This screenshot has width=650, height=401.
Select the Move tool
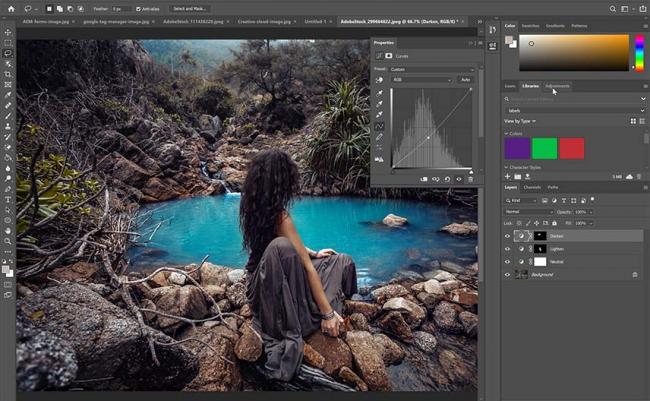click(x=8, y=32)
